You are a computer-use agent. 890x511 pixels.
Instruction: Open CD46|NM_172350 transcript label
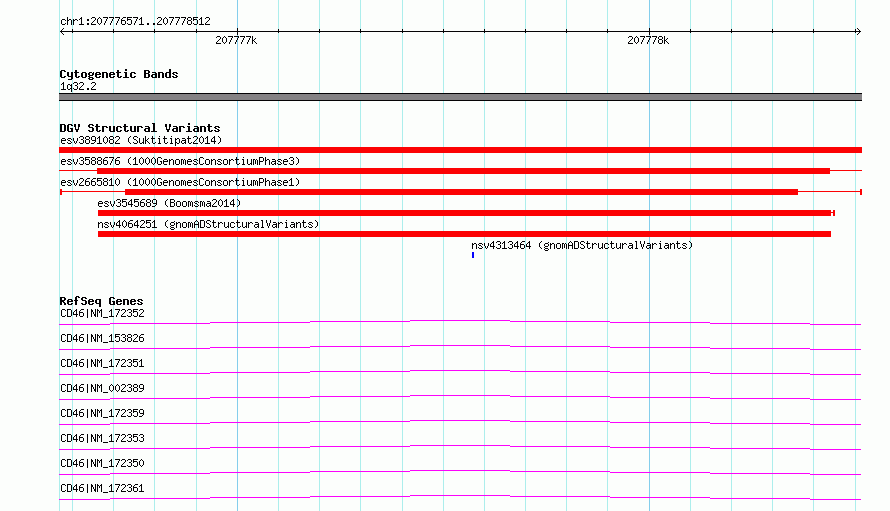pyautogui.click(x=102, y=463)
